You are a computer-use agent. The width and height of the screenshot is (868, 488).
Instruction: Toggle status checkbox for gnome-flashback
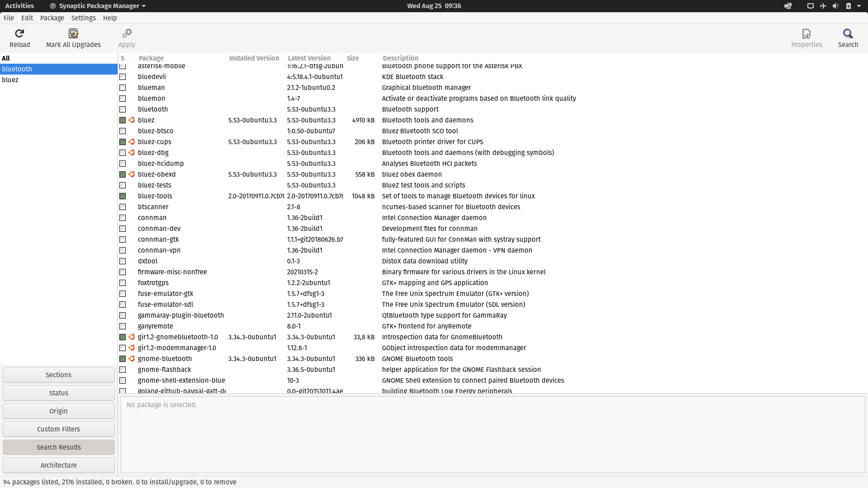click(x=123, y=370)
